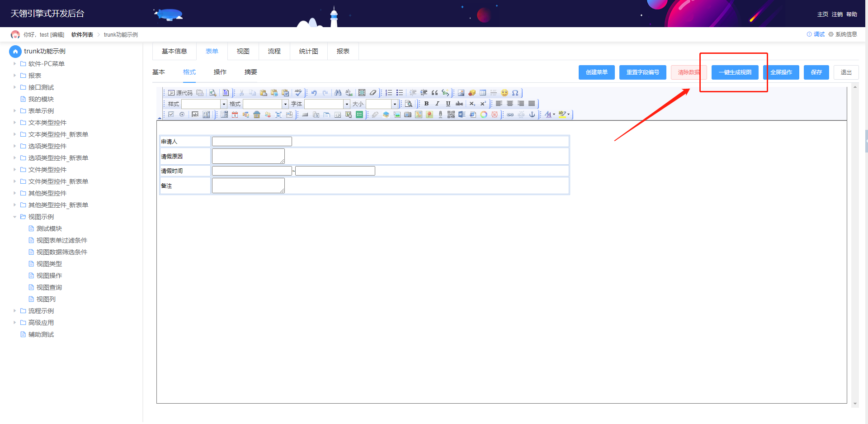Click the select all icon
The width and height of the screenshot is (868, 424).
click(x=362, y=93)
